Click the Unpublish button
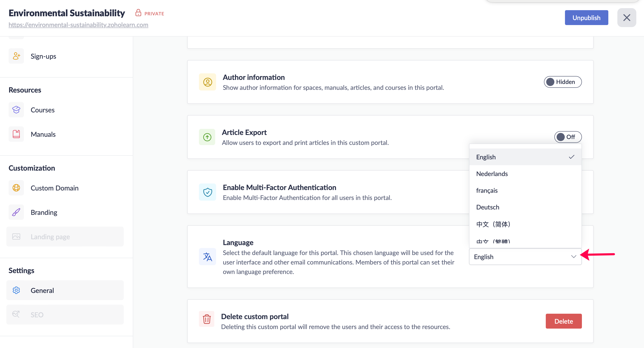This screenshot has width=644, height=348. [586, 18]
